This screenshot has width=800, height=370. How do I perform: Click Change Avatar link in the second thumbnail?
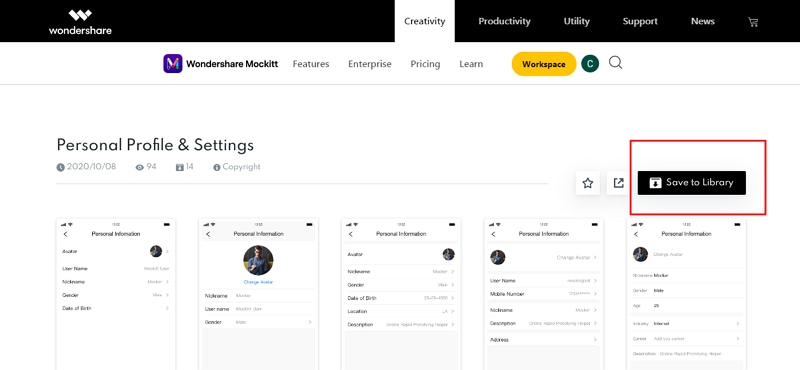pyautogui.click(x=258, y=282)
